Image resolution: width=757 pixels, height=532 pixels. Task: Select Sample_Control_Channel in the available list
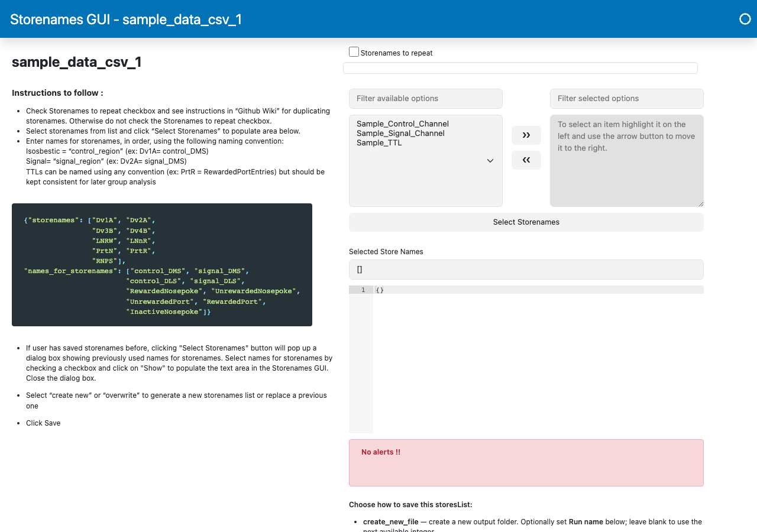(x=403, y=124)
